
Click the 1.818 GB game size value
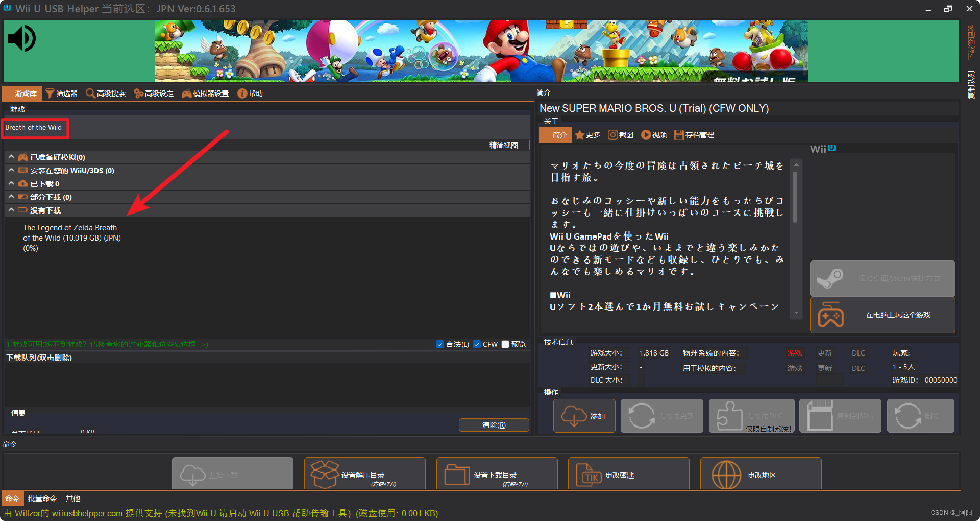click(x=654, y=353)
